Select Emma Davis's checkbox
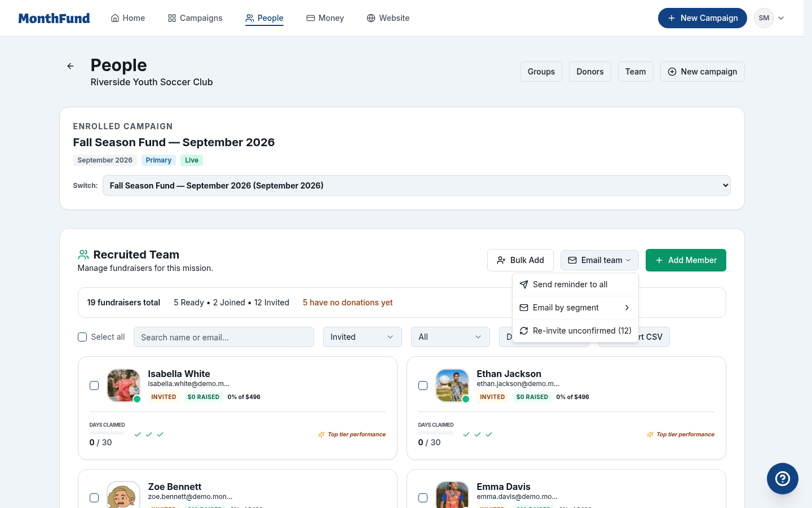 423,498
